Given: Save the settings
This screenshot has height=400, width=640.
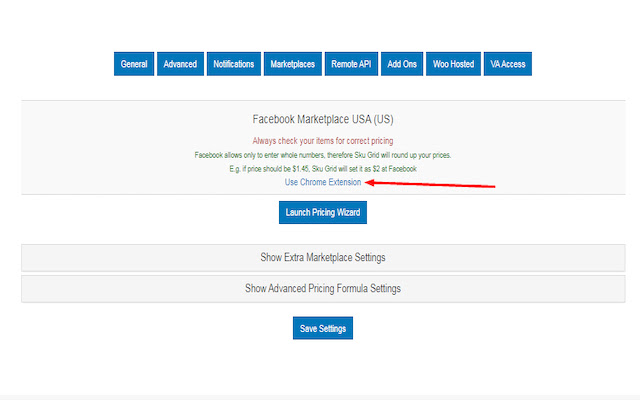Looking at the screenshot, I should point(323,328).
